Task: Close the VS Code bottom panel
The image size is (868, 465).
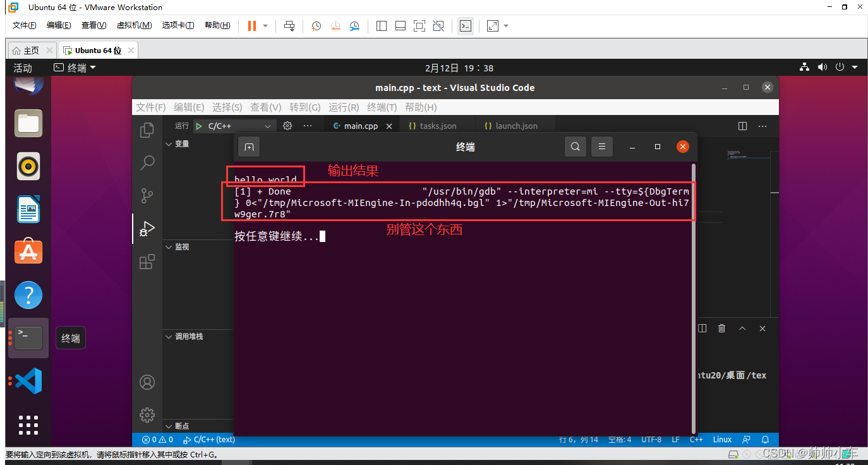Action: [763, 329]
